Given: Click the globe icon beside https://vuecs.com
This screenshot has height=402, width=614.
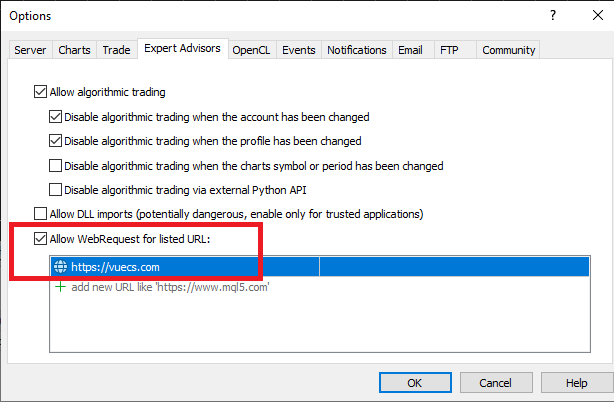Looking at the screenshot, I should pyautogui.click(x=60, y=267).
